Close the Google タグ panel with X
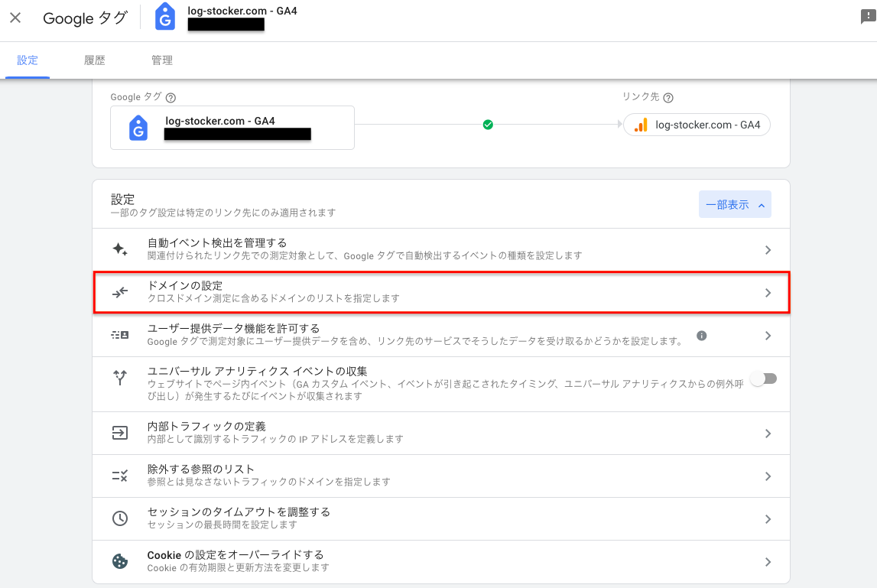877x588 pixels. pos(15,18)
